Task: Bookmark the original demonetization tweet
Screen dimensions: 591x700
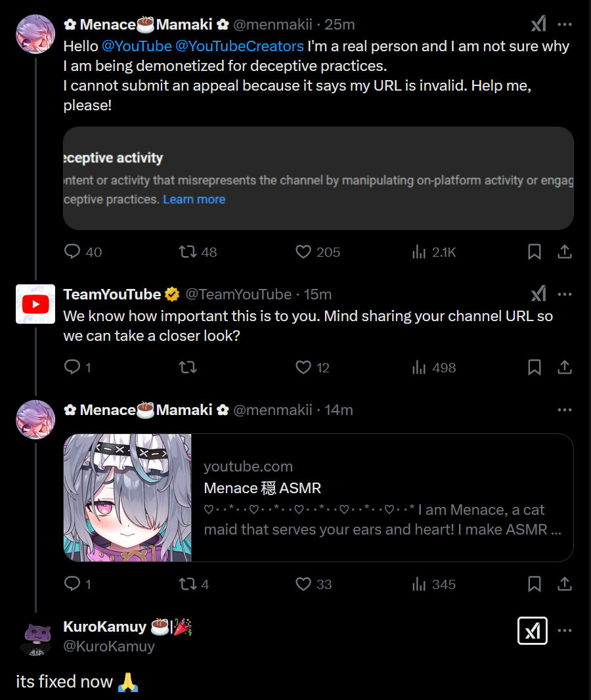Action: tap(535, 252)
